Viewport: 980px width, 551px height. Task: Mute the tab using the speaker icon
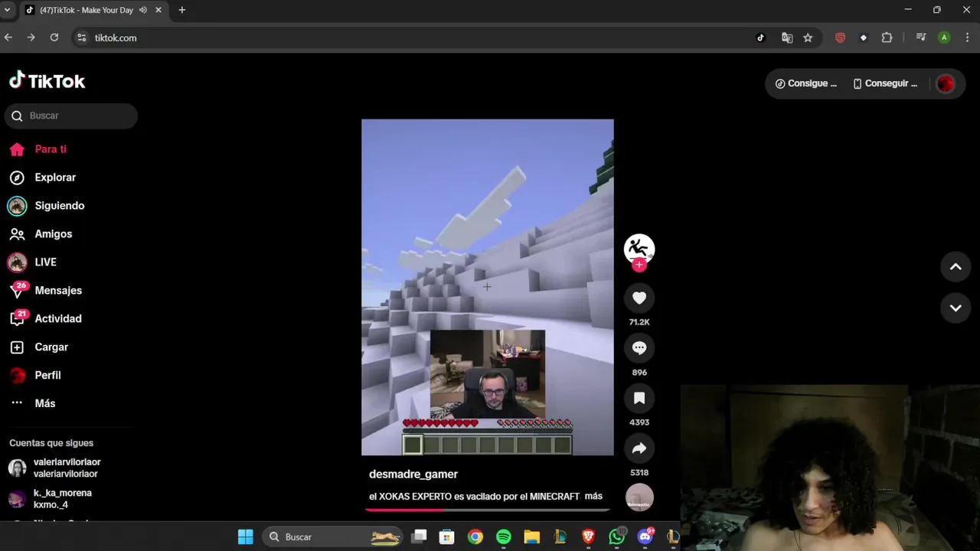[142, 10]
